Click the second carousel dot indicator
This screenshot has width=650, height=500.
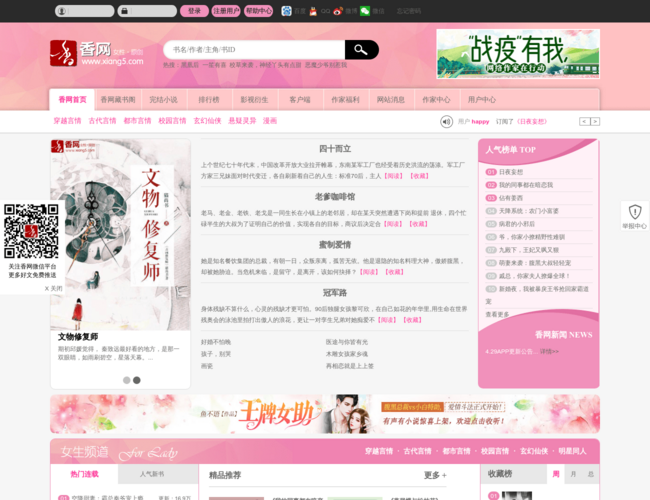(137, 380)
